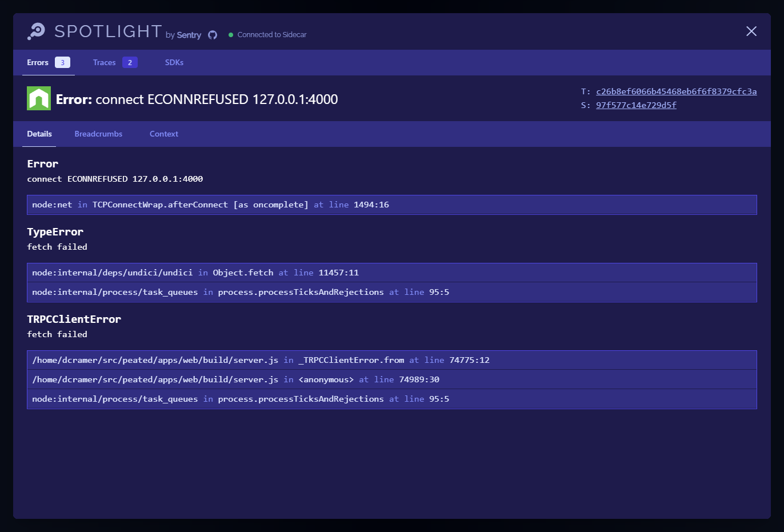Select the Details sub-tab
This screenshot has width=784, height=532.
coord(39,134)
